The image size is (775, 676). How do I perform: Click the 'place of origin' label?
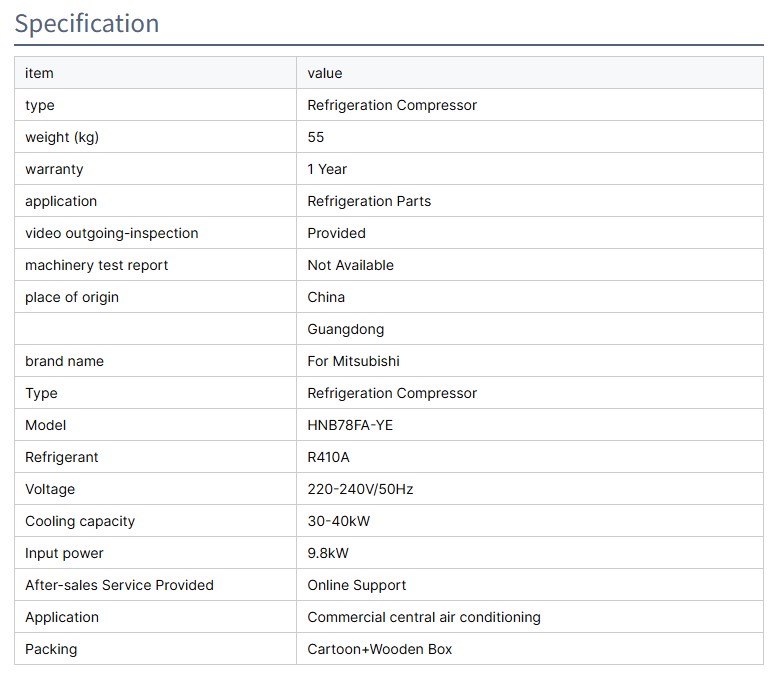tap(72, 297)
